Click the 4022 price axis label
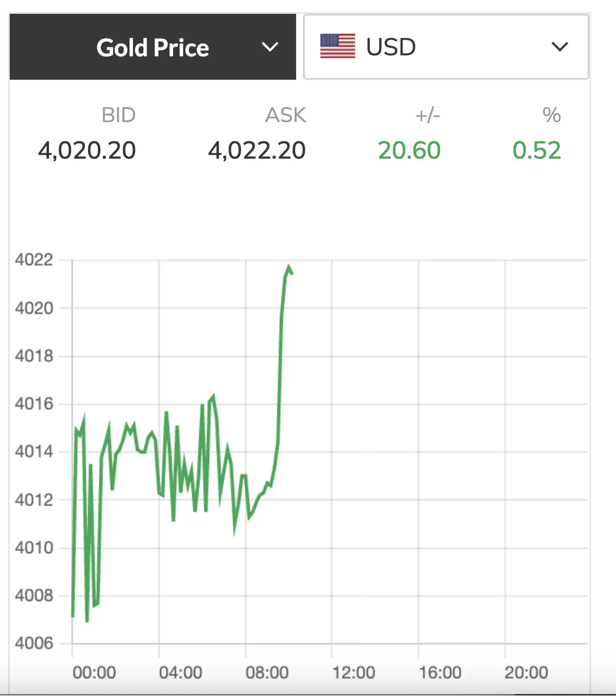 click(x=34, y=260)
